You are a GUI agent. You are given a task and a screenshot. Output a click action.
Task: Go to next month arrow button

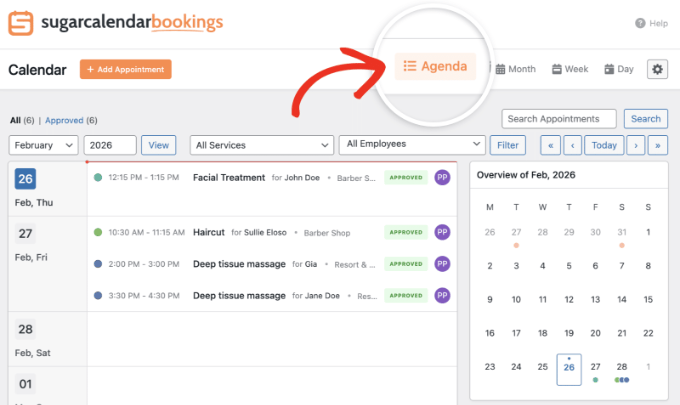click(635, 145)
